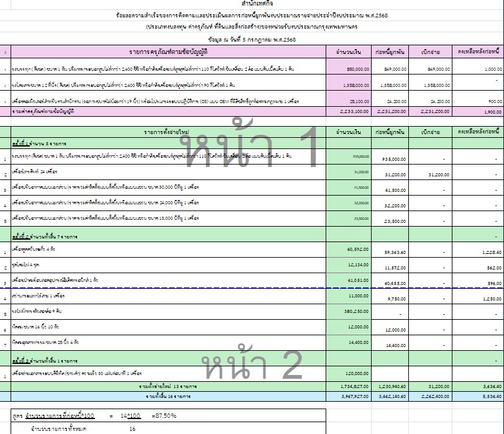Click the grand total amount 3,967,927.00

(349, 396)
